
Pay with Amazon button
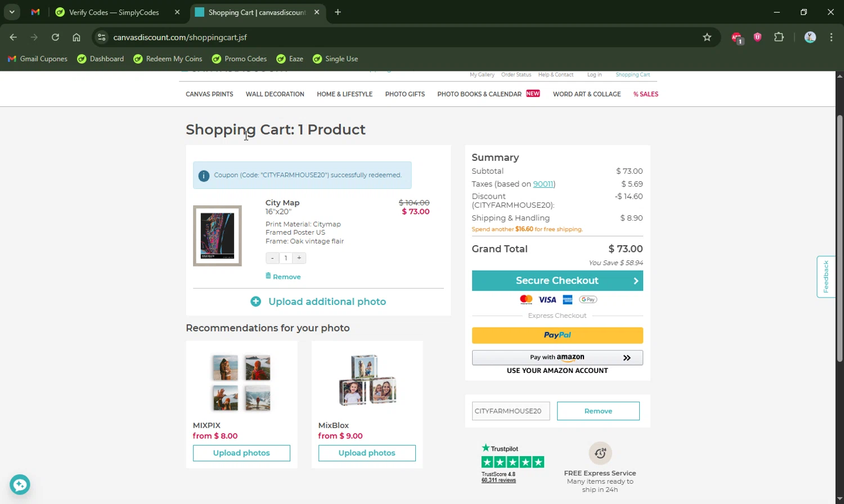click(x=557, y=358)
